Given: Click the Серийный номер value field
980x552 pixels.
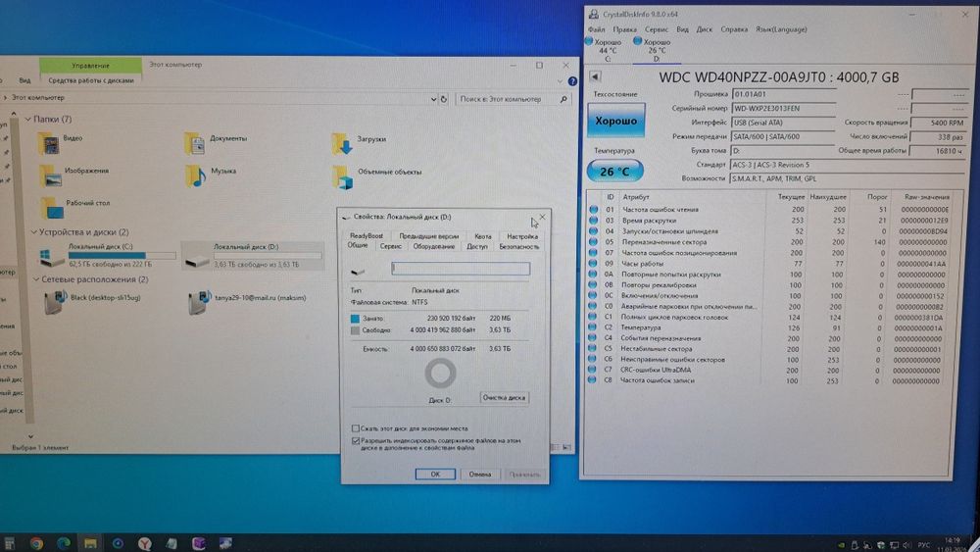Looking at the screenshot, I should [784, 109].
